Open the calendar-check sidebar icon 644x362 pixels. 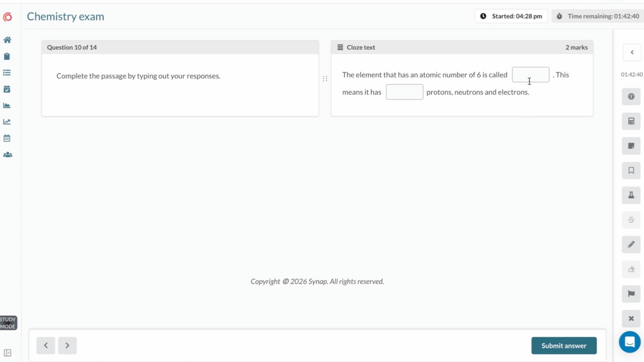pos(7,89)
